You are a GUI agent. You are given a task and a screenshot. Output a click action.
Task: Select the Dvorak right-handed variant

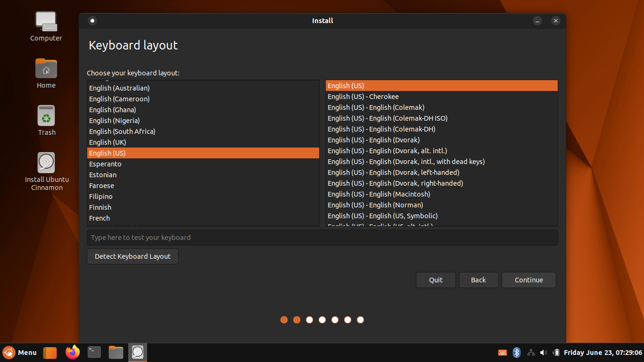pyautogui.click(x=442, y=183)
